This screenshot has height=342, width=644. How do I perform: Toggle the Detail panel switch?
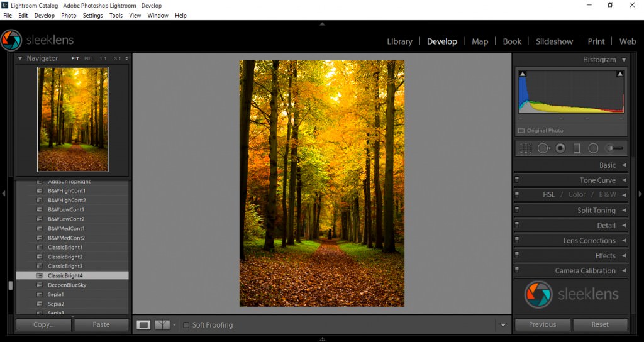(x=517, y=224)
